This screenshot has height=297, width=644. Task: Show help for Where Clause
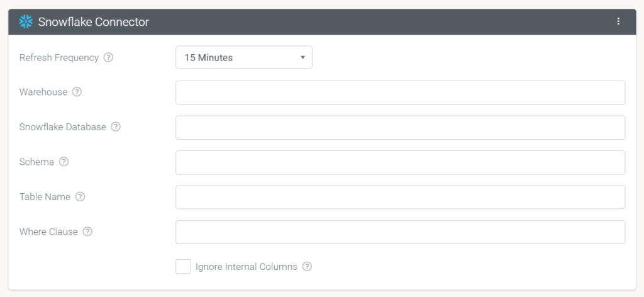point(87,232)
